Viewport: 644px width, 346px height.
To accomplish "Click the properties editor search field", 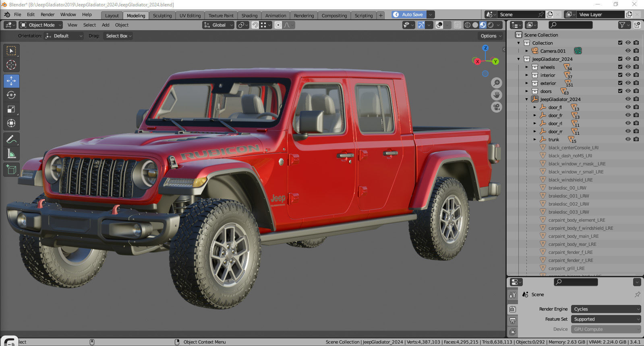I will point(576,282).
